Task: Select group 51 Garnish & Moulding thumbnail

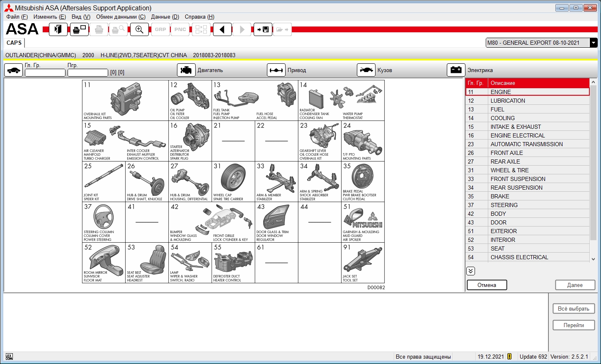Action: [x=363, y=222]
